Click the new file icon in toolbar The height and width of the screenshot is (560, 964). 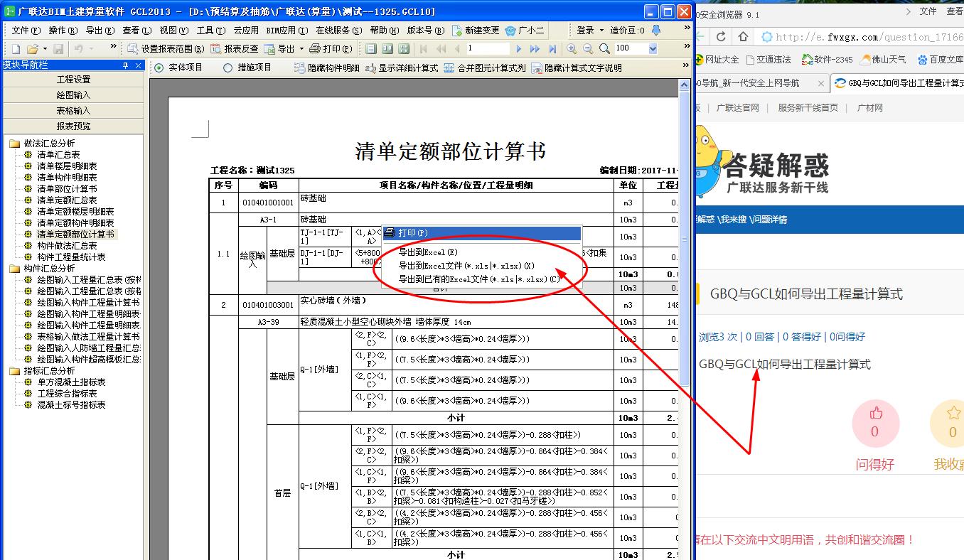15,48
